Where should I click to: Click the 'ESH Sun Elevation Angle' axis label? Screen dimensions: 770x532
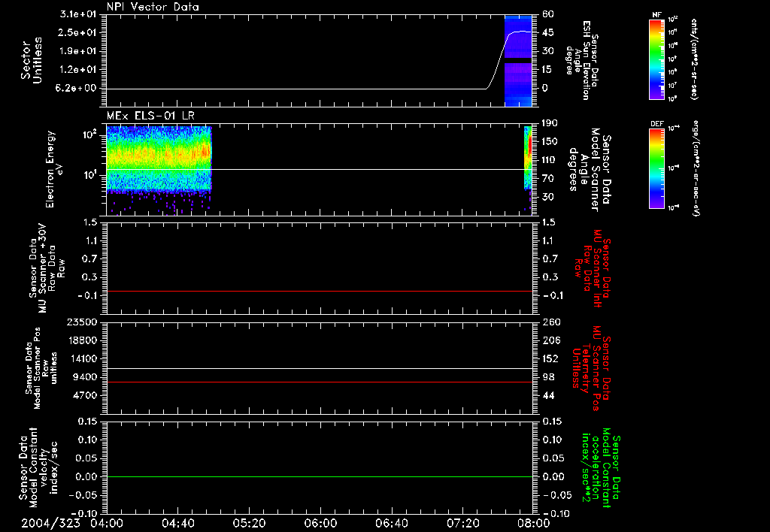coord(582,60)
